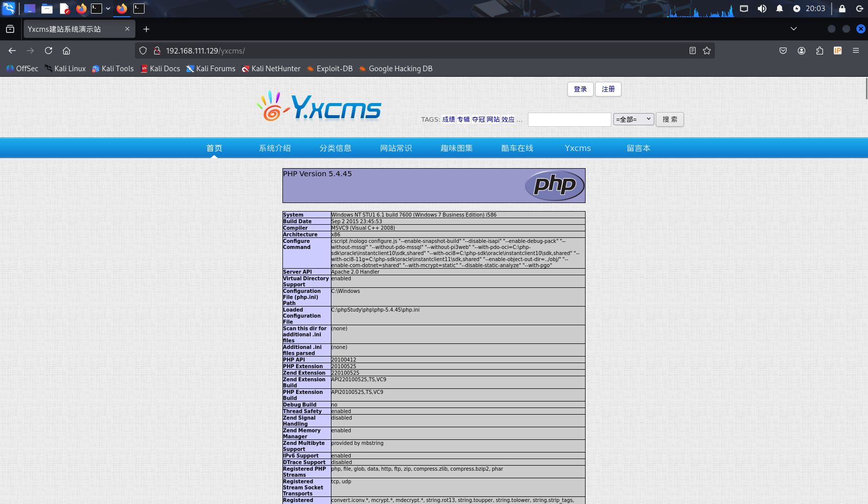The width and height of the screenshot is (868, 504).
Task: Open the 趣味图集 menu item
Action: [457, 148]
